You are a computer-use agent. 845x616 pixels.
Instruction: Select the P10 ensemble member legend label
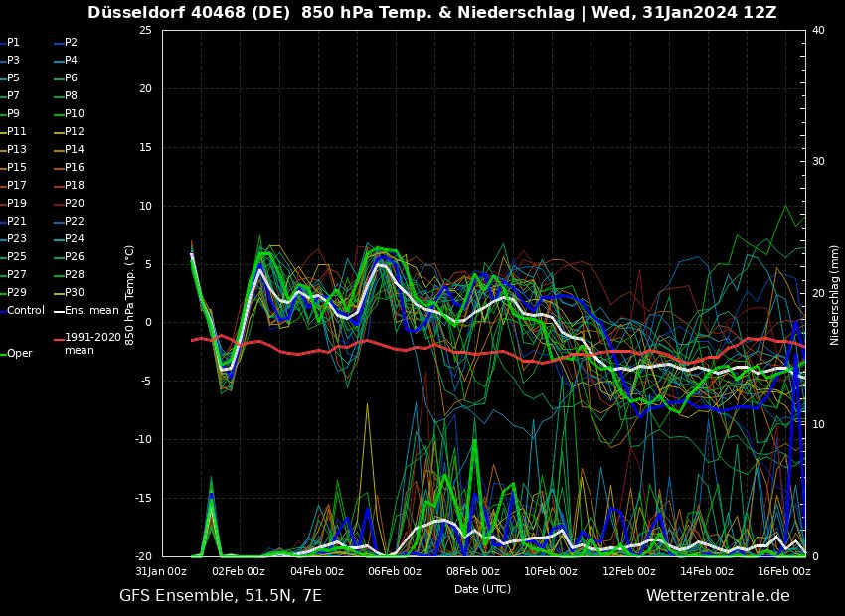(74, 114)
